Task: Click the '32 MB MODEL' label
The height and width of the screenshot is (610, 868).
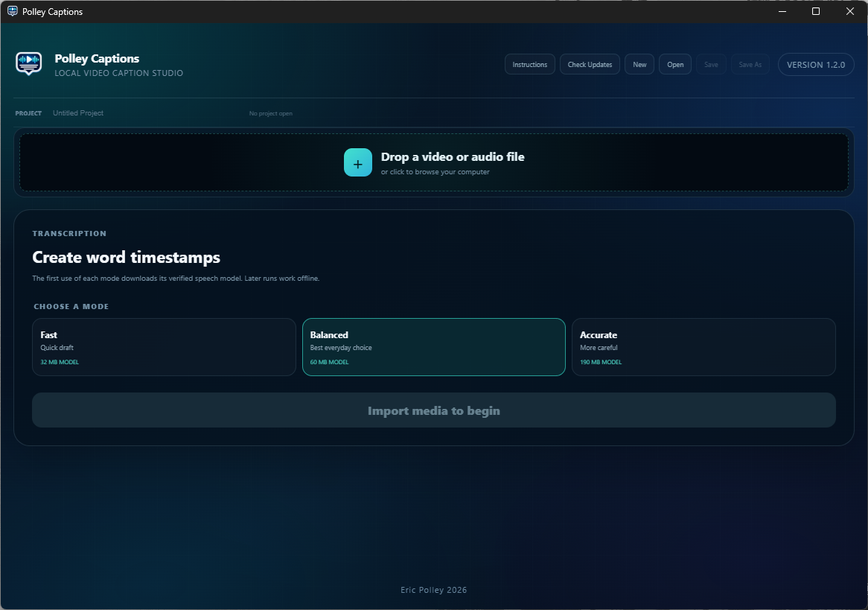Action: [x=60, y=362]
